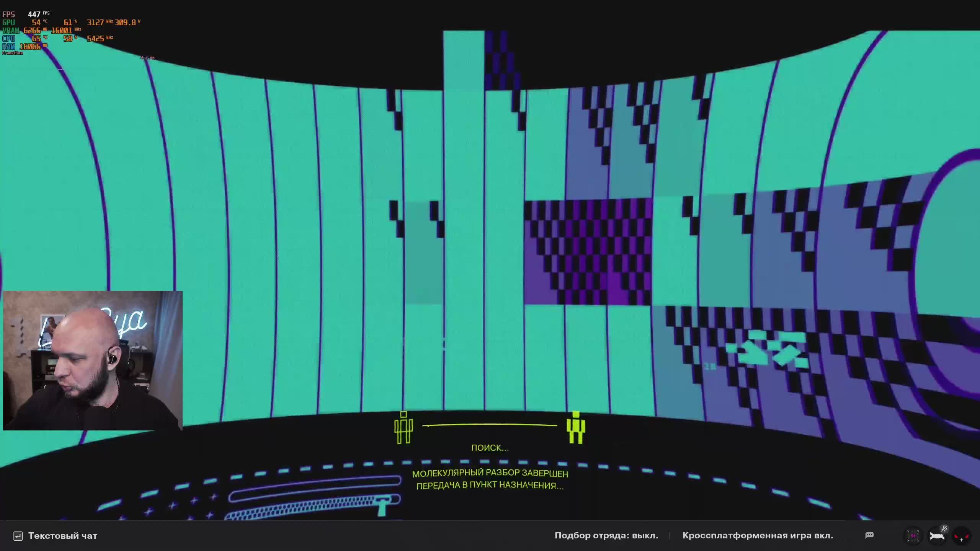This screenshot has width=980, height=551.
Task: Click the streamer webcam overlay
Action: pyautogui.click(x=93, y=360)
